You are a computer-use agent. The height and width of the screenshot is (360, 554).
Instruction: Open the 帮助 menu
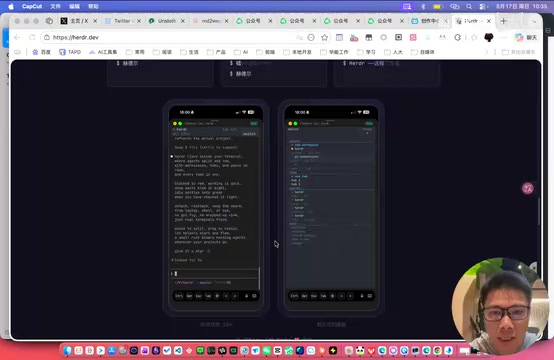[93, 6]
